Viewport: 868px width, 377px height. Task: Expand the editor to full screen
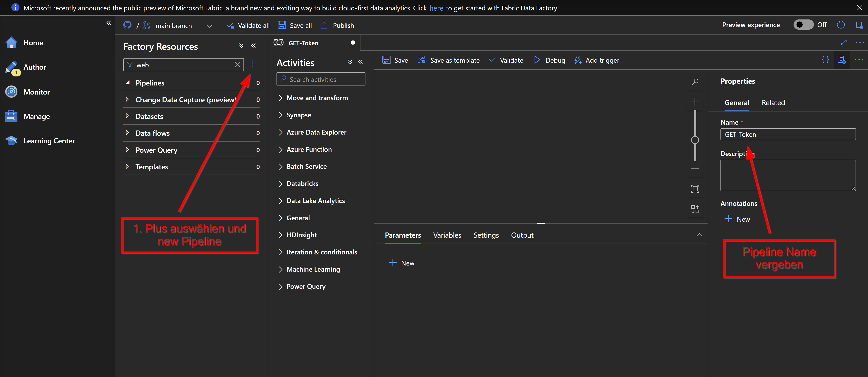tap(844, 43)
